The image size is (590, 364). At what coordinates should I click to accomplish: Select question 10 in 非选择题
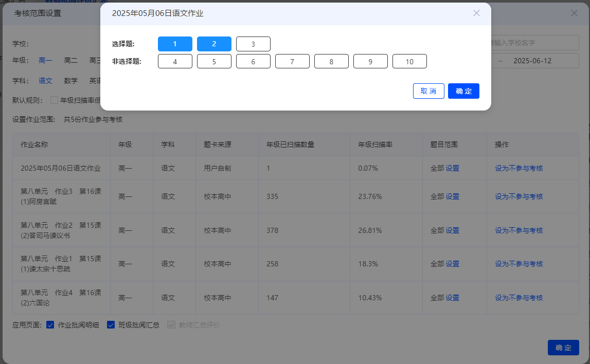tap(410, 61)
